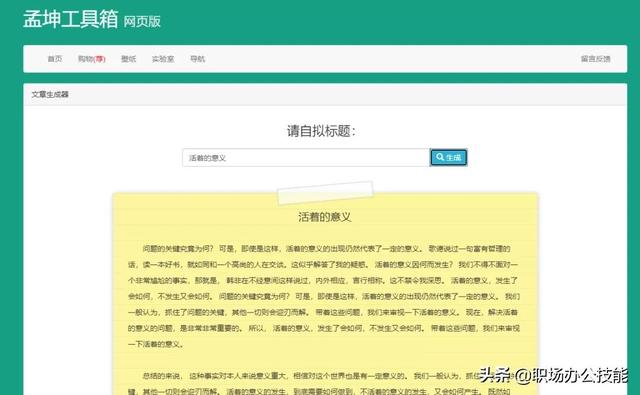The image size is (640, 395).
Task: Click the 生成 button with search icon
Action: click(x=449, y=158)
